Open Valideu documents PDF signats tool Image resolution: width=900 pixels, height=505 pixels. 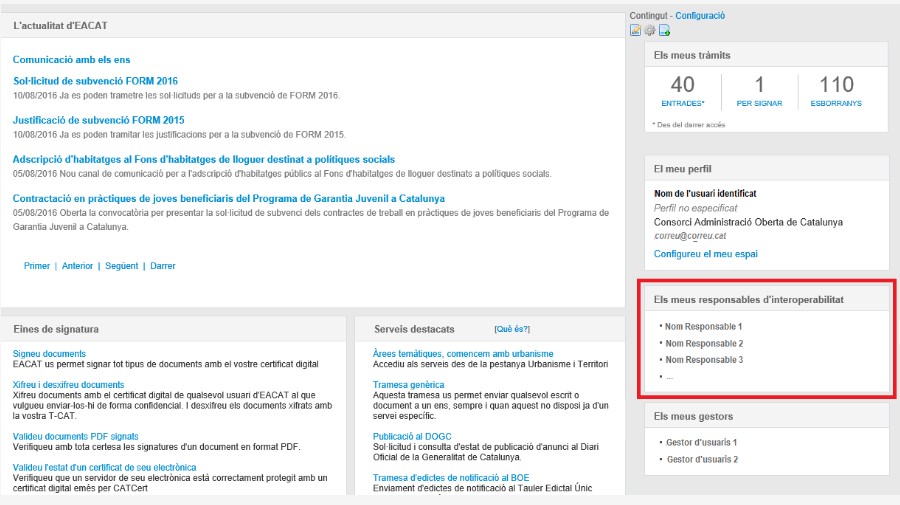click(75, 436)
